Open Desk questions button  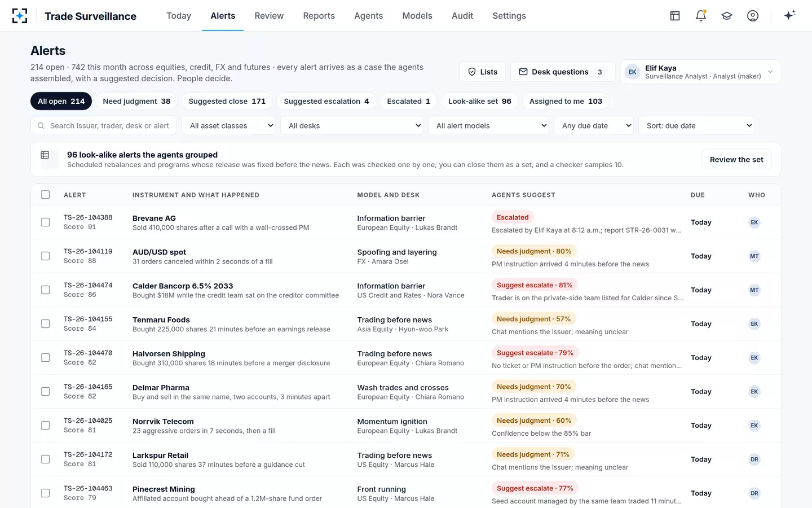click(x=563, y=72)
